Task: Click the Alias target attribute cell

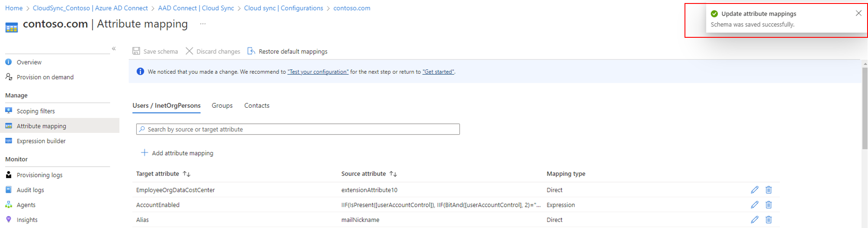Action: pos(142,220)
